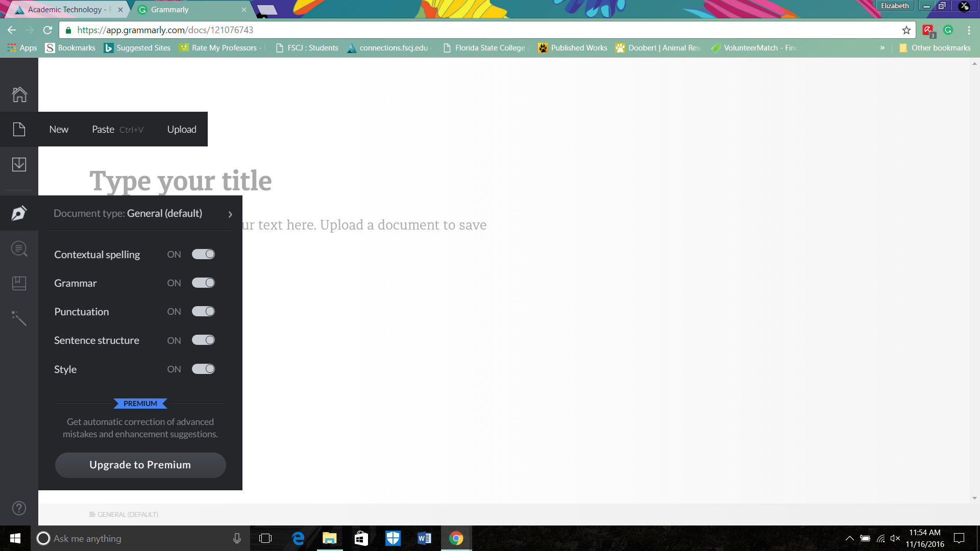Click the taskbar clock showing 11:54 AM
The height and width of the screenshot is (551, 980).
pos(924,538)
